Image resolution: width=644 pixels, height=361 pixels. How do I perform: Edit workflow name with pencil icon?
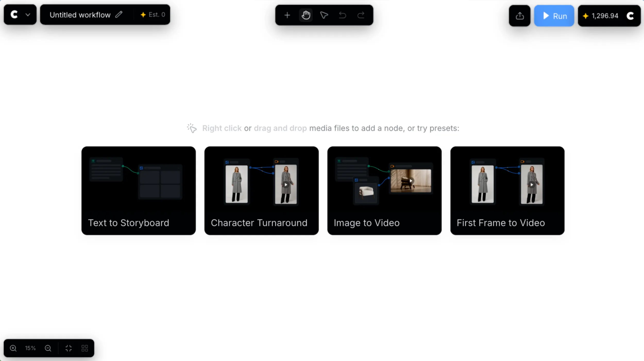coord(119,15)
